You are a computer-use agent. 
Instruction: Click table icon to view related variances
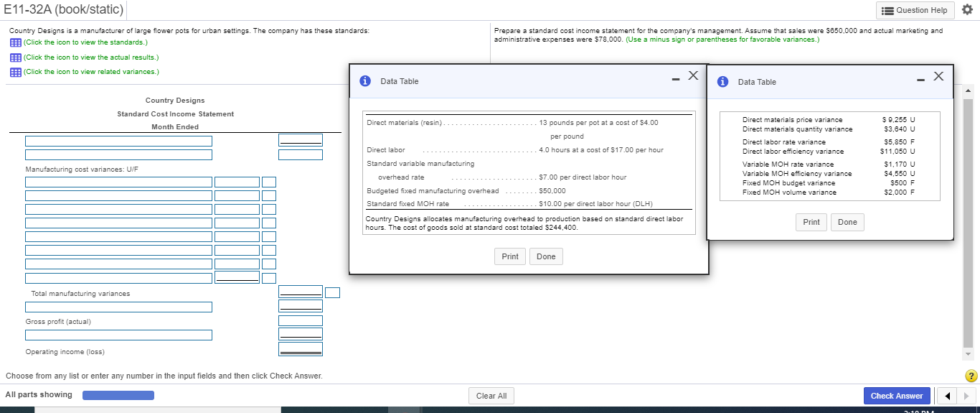(15, 72)
